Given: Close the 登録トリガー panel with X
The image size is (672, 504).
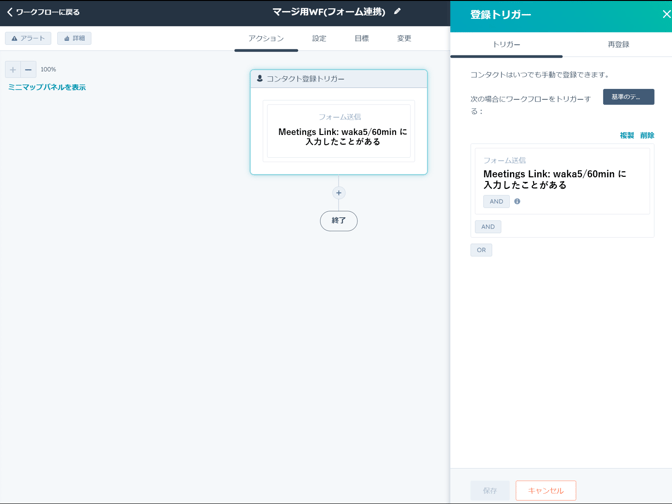Looking at the screenshot, I should click(x=666, y=14).
